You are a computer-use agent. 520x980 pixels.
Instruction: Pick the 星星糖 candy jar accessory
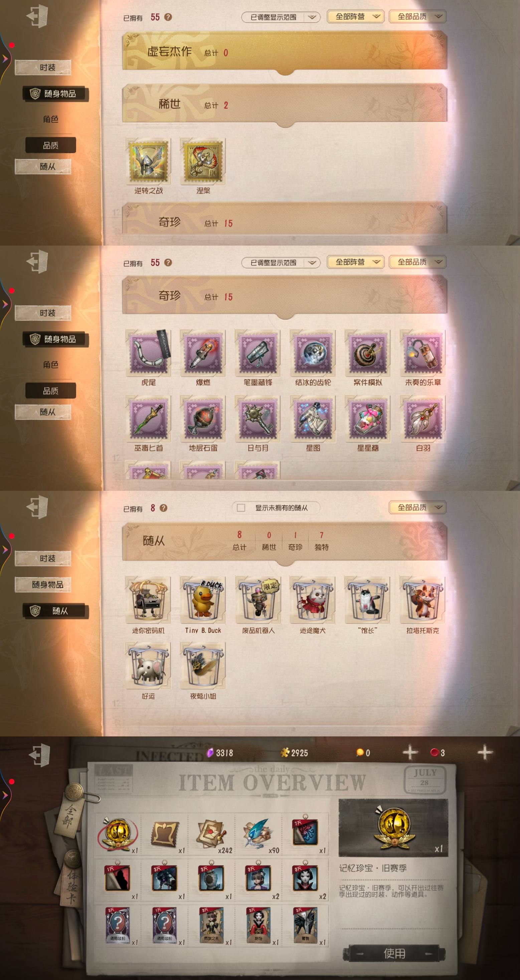tap(367, 418)
